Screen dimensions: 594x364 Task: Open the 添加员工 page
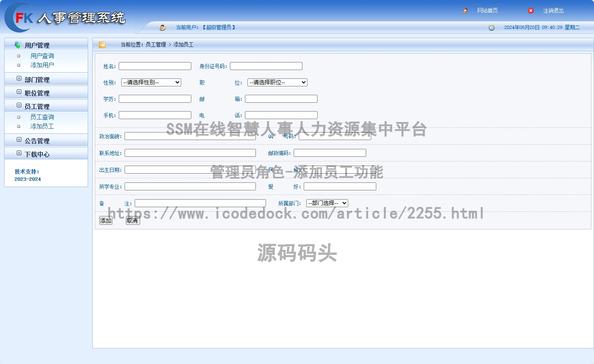(x=42, y=126)
